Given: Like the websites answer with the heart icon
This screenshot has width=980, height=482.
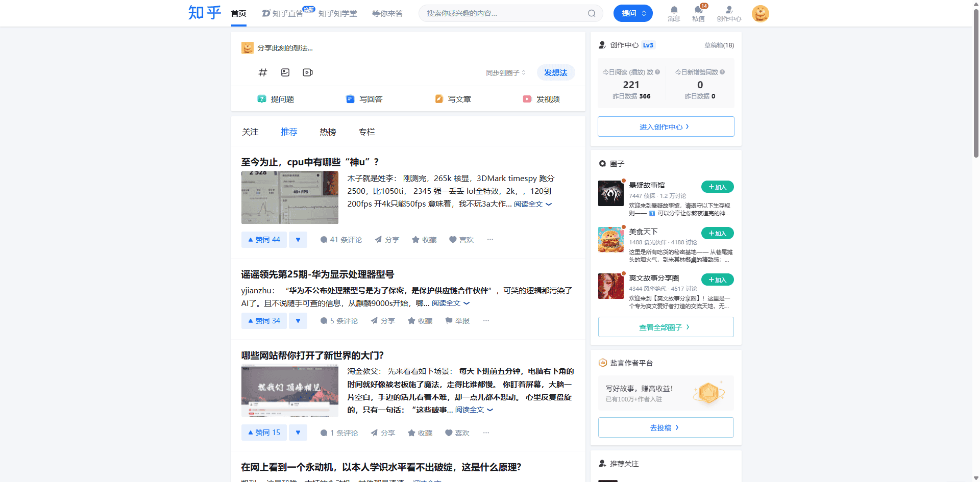Looking at the screenshot, I should point(457,433).
